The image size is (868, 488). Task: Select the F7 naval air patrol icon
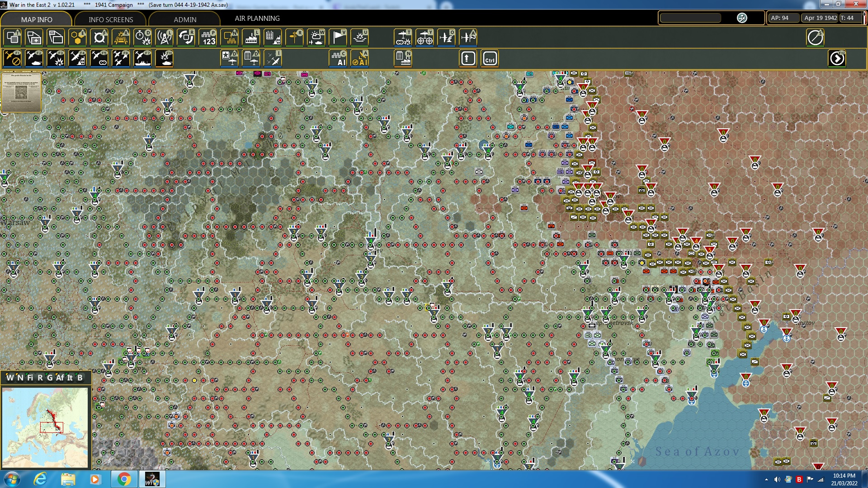(143, 58)
